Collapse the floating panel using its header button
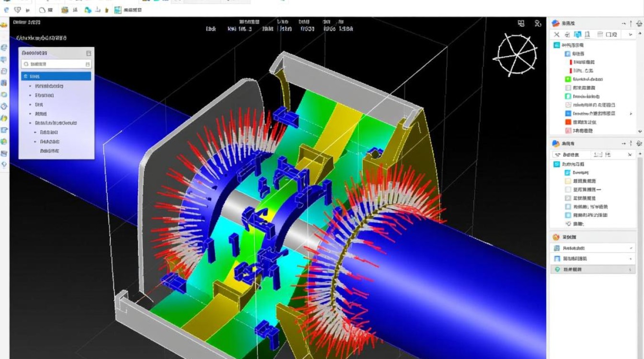The image size is (644, 359). coord(88,53)
